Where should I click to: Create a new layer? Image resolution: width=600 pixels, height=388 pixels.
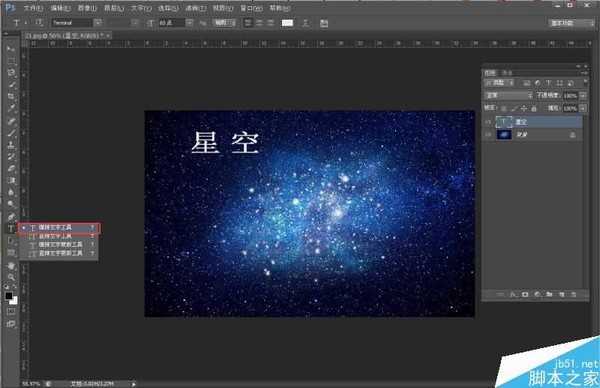pyautogui.click(x=561, y=294)
